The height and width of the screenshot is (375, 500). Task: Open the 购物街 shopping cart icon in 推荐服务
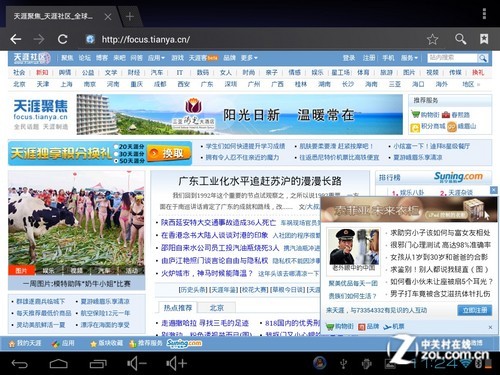tap(415, 115)
